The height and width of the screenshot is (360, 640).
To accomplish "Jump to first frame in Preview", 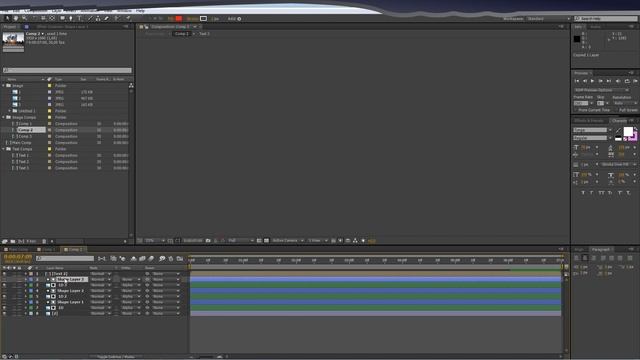I will [577, 81].
